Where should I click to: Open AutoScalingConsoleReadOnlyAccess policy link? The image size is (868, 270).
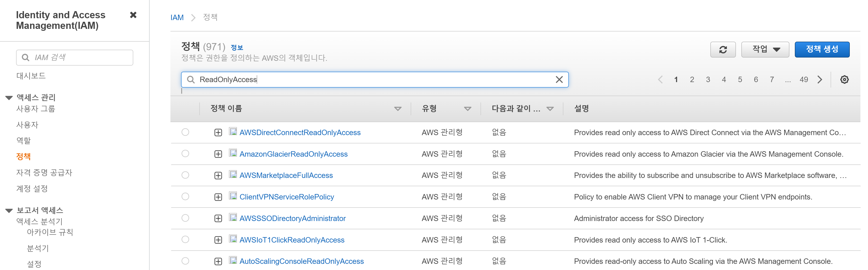coord(301,261)
